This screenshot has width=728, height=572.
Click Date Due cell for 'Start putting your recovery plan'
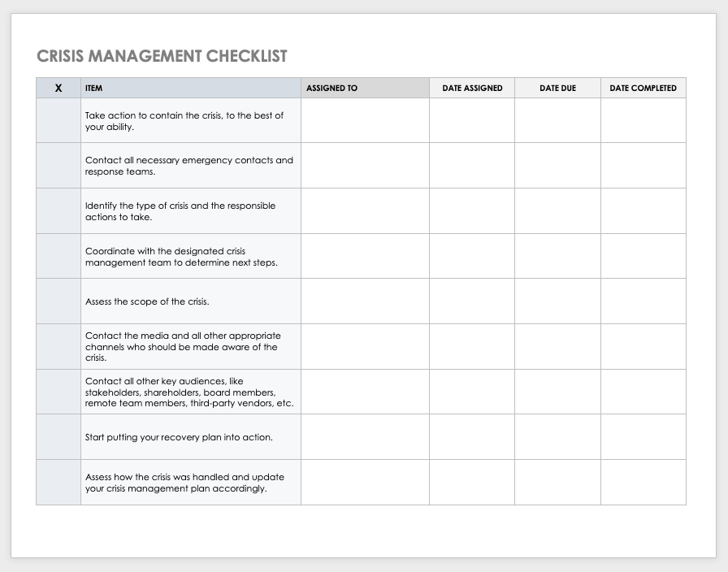557,437
